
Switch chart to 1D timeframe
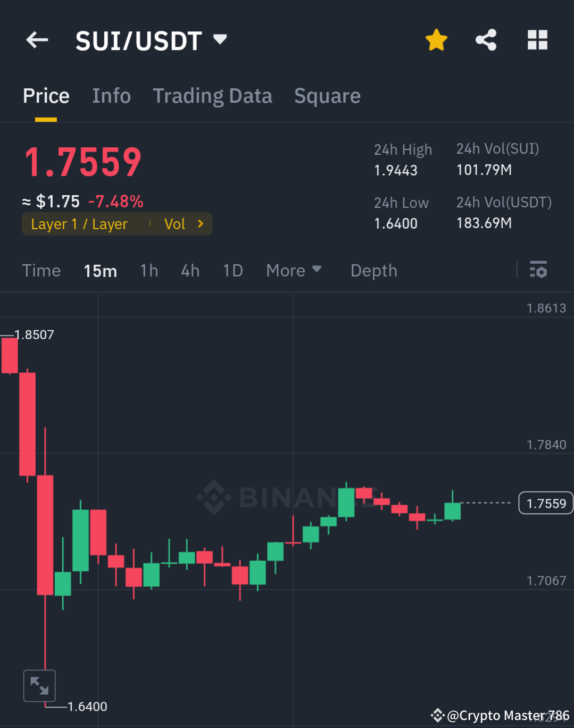click(x=232, y=270)
